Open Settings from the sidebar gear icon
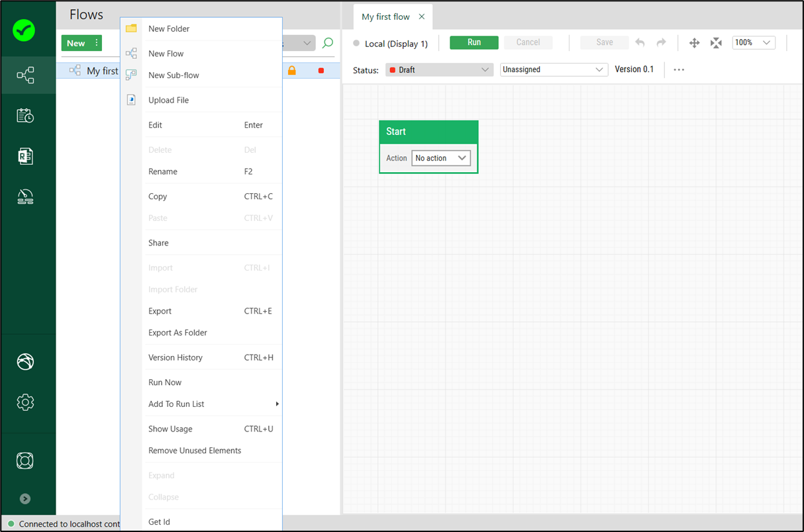The height and width of the screenshot is (532, 804). [x=25, y=402]
